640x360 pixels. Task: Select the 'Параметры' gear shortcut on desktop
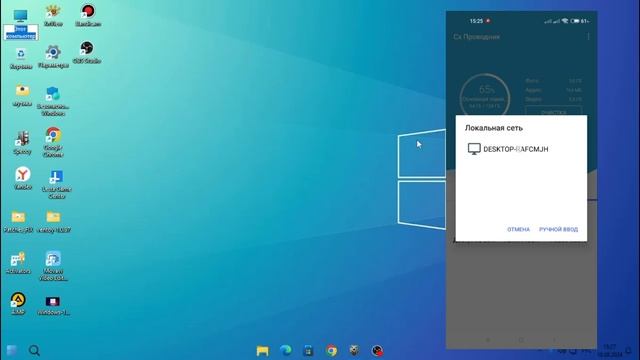53,57
